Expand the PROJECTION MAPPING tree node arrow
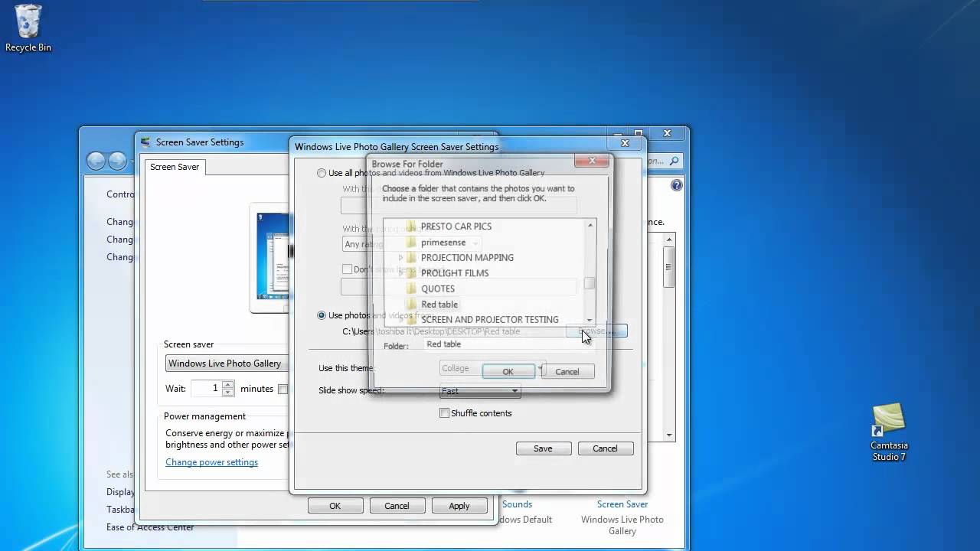 400,258
